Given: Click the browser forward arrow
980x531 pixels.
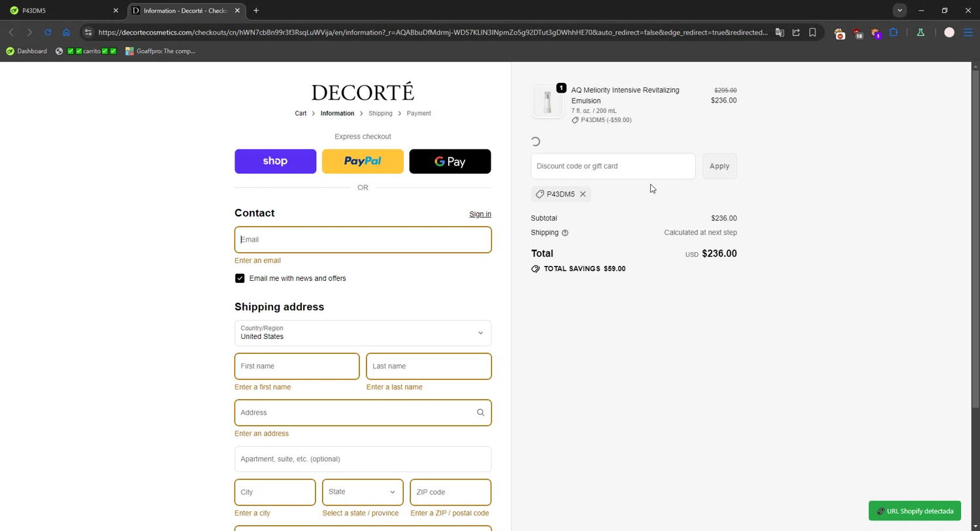Looking at the screenshot, I should (29, 32).
